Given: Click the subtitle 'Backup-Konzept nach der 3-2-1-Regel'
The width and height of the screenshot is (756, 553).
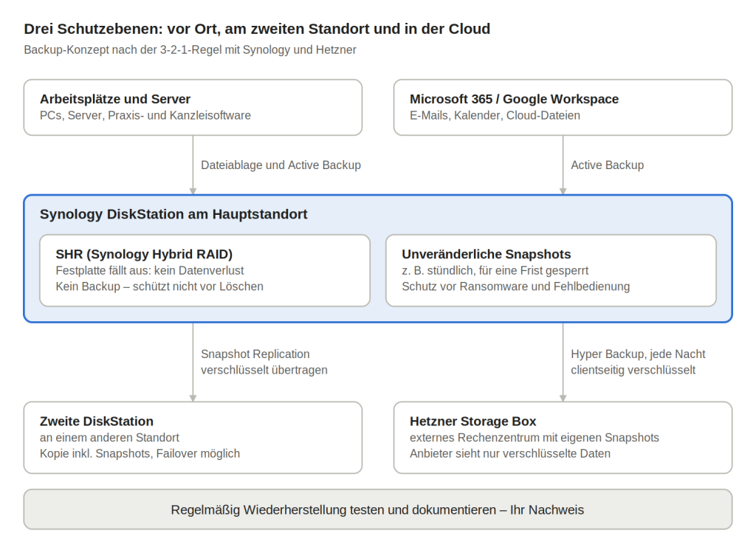Looking at the screenshot, I should coord(190,49).
